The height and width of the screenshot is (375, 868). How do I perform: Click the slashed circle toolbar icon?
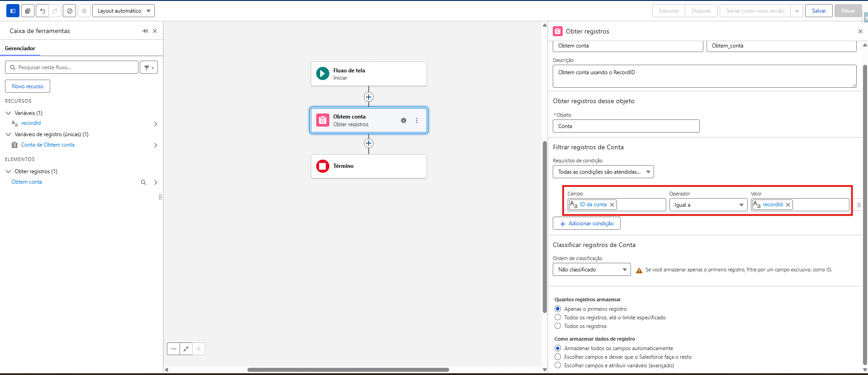click(69, 11)
